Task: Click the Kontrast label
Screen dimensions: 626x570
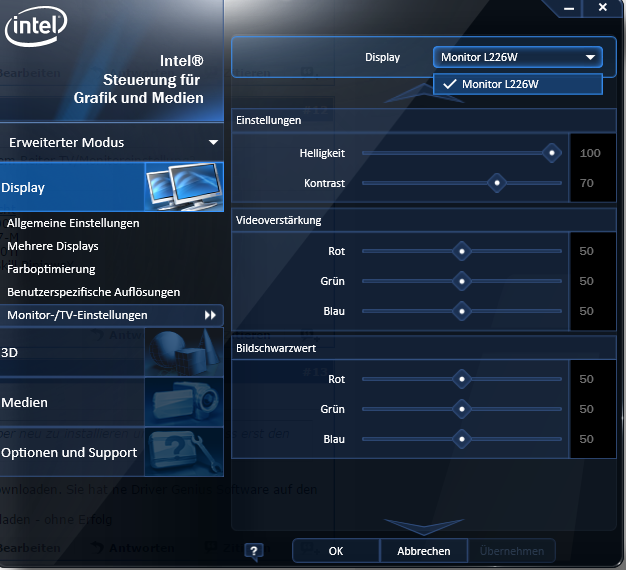Action: coord(324,183)
